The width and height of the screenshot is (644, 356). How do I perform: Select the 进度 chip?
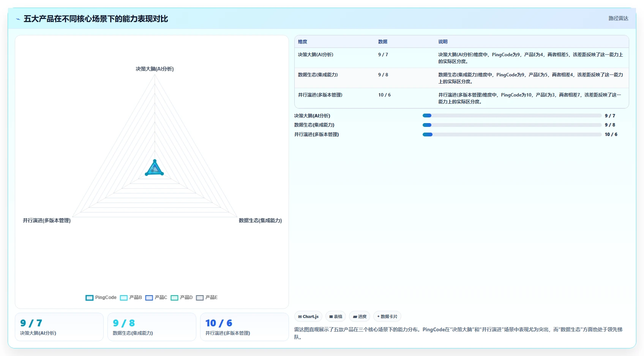tap(360, 316)
